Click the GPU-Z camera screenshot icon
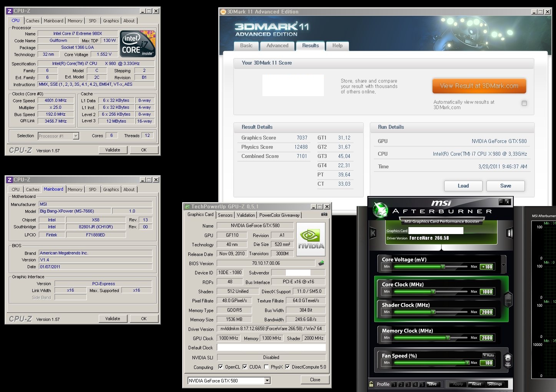The height and width of the screenshot is (392, 556). [x=324, y=214]
